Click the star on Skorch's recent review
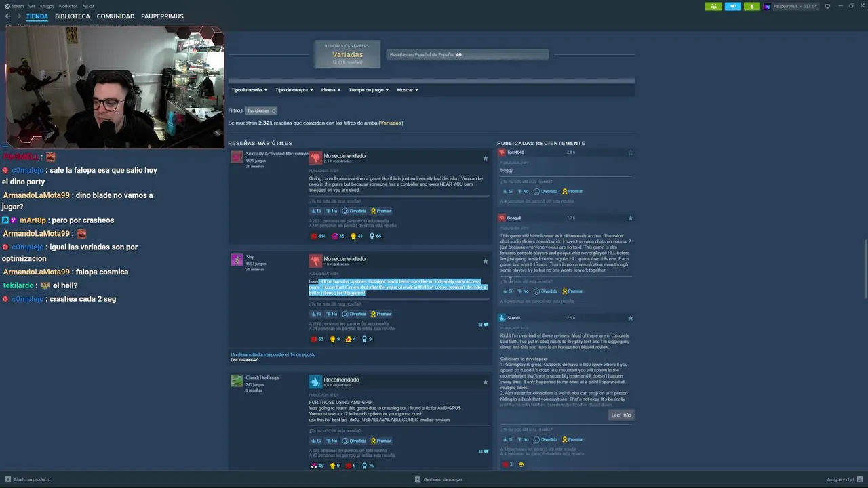The height and width of the screenshot is (488, 868). pos(630,318)
